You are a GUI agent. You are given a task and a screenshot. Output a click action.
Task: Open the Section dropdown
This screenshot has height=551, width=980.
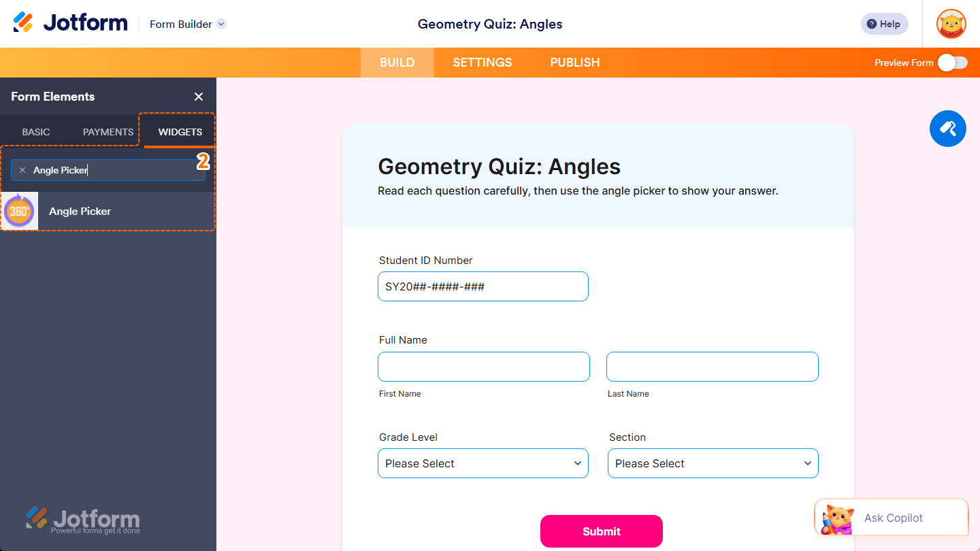[713, 463]
